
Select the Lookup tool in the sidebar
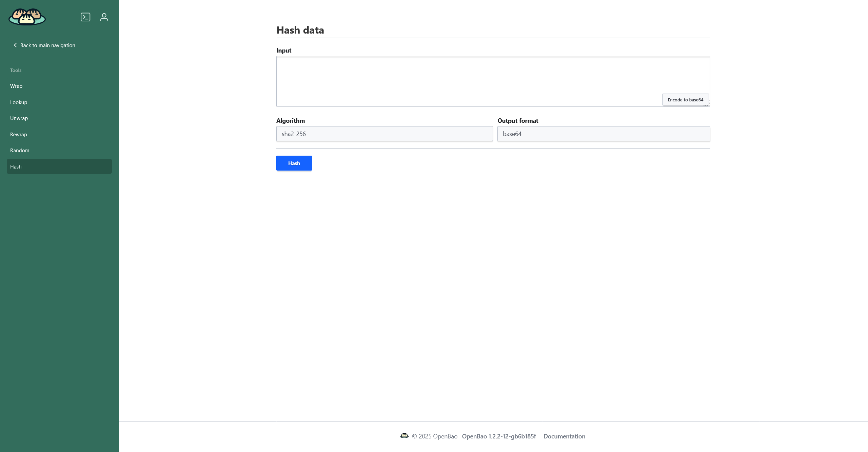(x=18, y=102)
